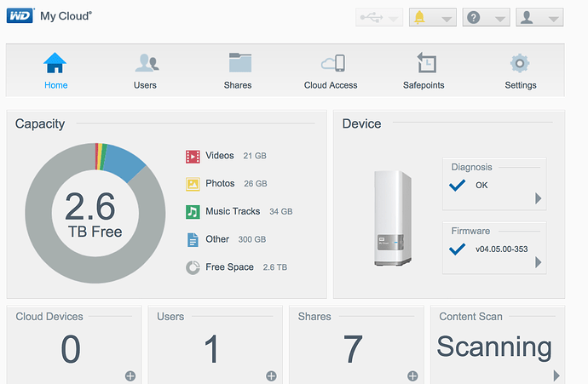Click the Shares count 7
The width and height of the screenshot is (588, 384).
(353, 349)
